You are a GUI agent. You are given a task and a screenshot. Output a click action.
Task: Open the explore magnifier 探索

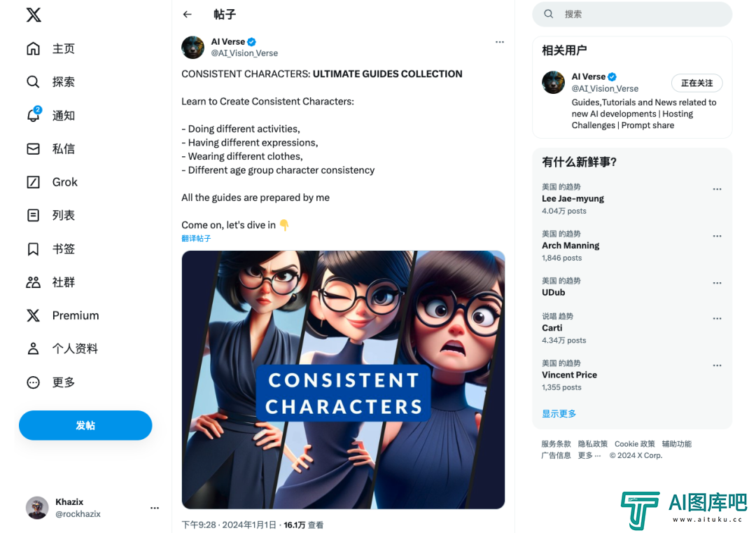33,81
